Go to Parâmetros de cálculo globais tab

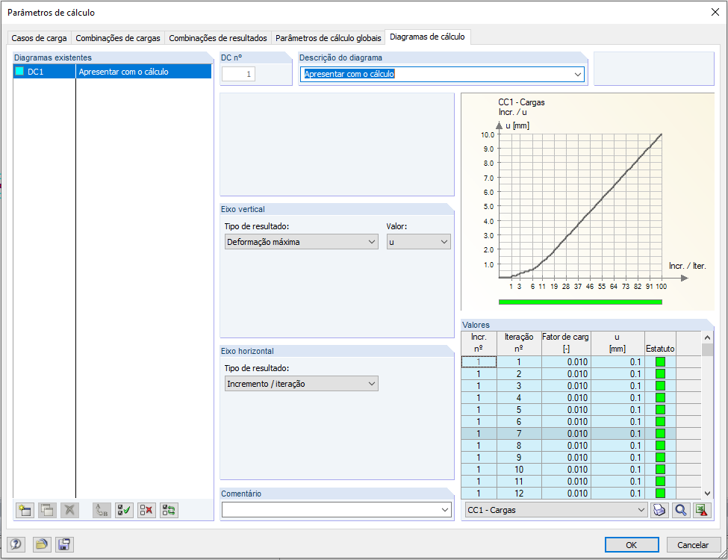click(x=329, y=38)
